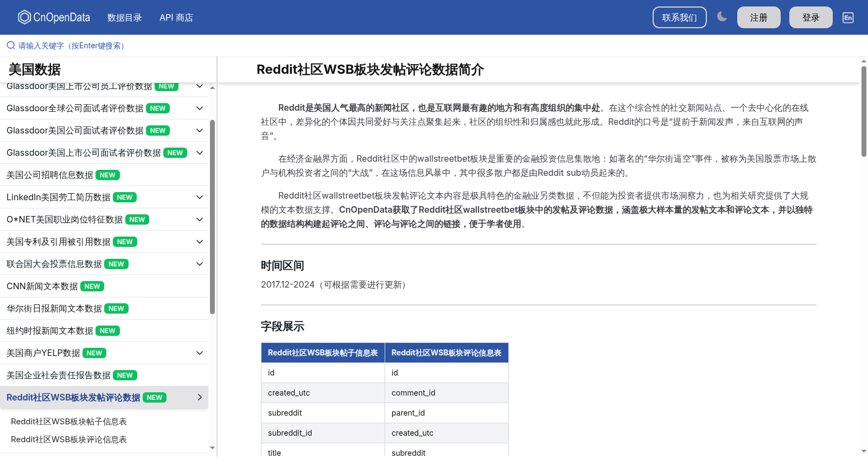Open CNN新闻文本数据 item
The image size is (868, 465).
coord(104,286)
